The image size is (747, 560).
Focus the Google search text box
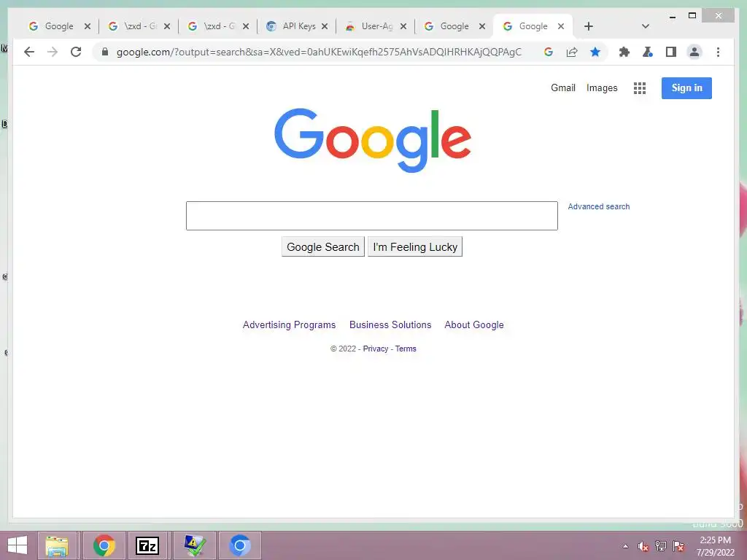tap(371, 216)
